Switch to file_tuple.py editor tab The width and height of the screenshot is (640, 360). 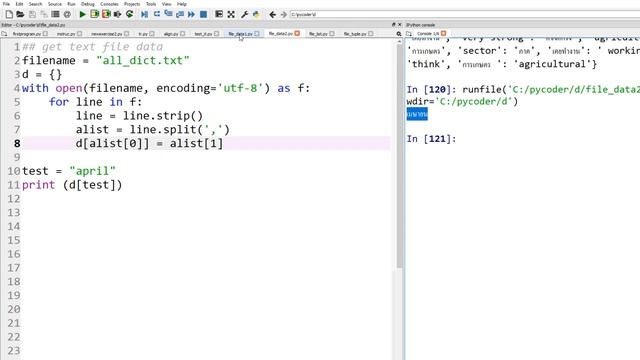355,34
